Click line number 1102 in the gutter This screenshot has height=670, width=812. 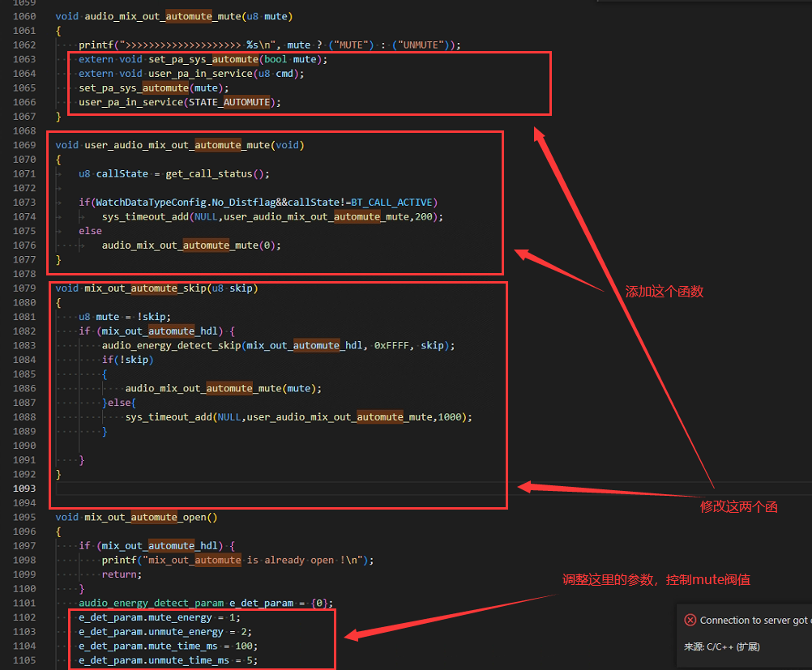tap(24, 617)
